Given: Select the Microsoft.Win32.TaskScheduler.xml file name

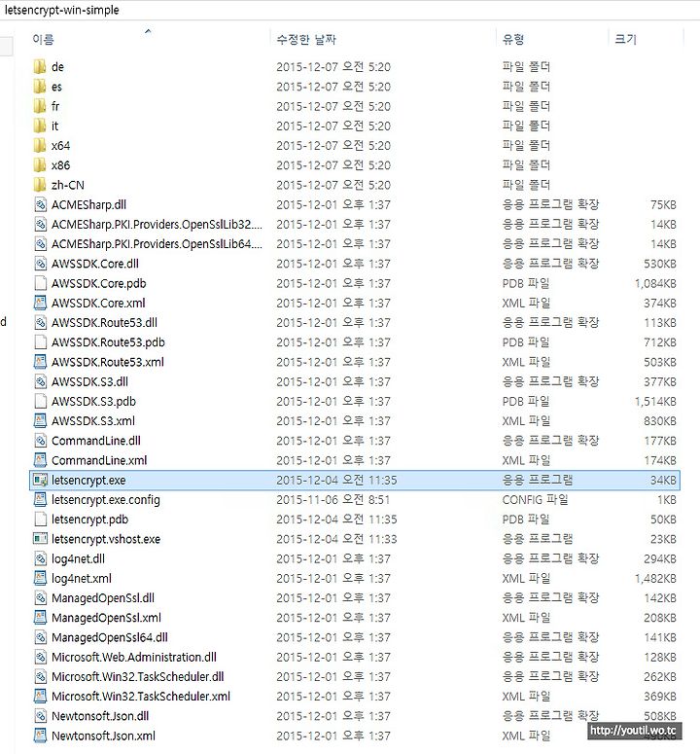Looking at the screenshot, I should pyautogui.click(x=141, y=697).
